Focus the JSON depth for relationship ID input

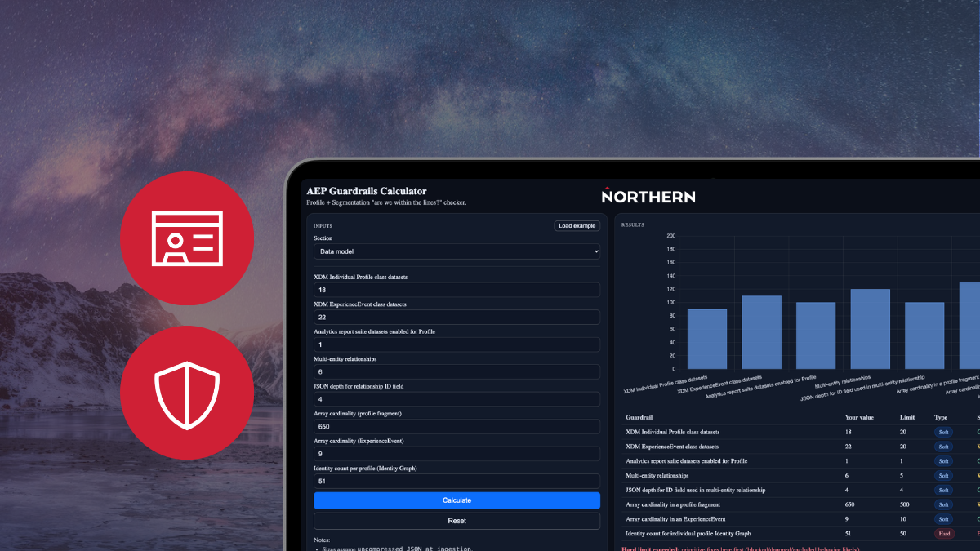point(457,399)
